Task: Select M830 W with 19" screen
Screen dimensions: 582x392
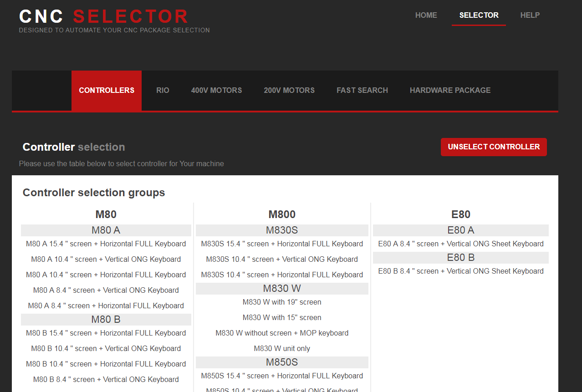Action: (x=282, y=302)
